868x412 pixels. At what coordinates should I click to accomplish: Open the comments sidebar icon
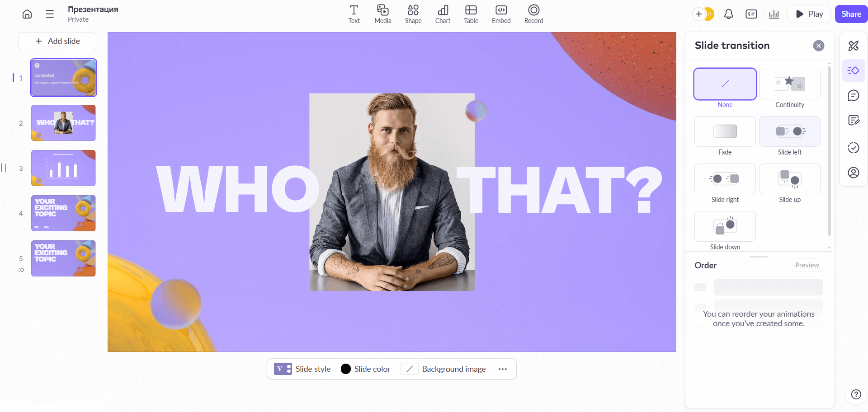[x=854, y=95]
